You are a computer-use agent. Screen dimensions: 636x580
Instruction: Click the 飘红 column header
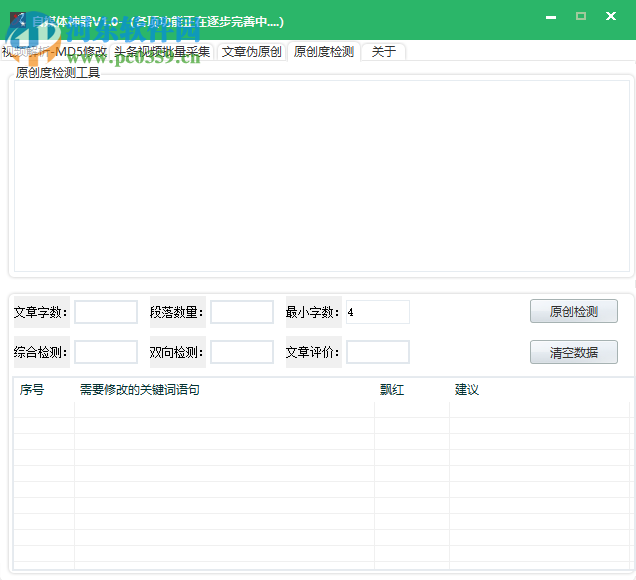(412, 390)
